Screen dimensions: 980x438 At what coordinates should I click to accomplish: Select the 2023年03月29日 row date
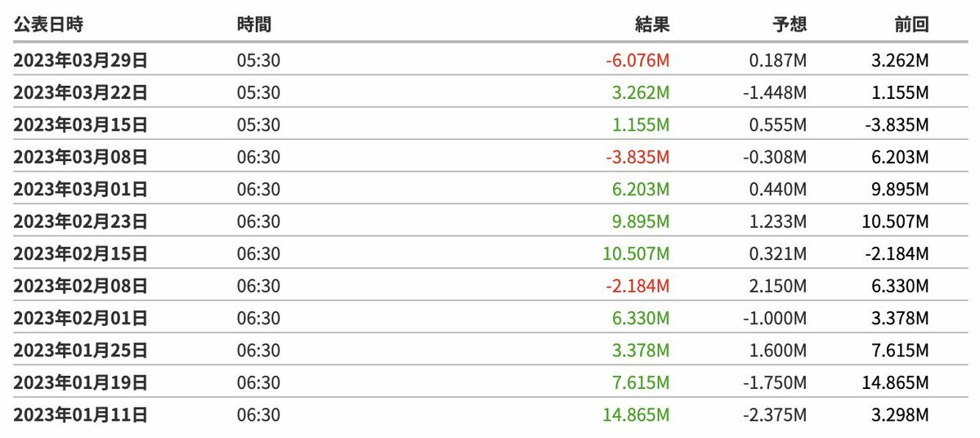80,60
